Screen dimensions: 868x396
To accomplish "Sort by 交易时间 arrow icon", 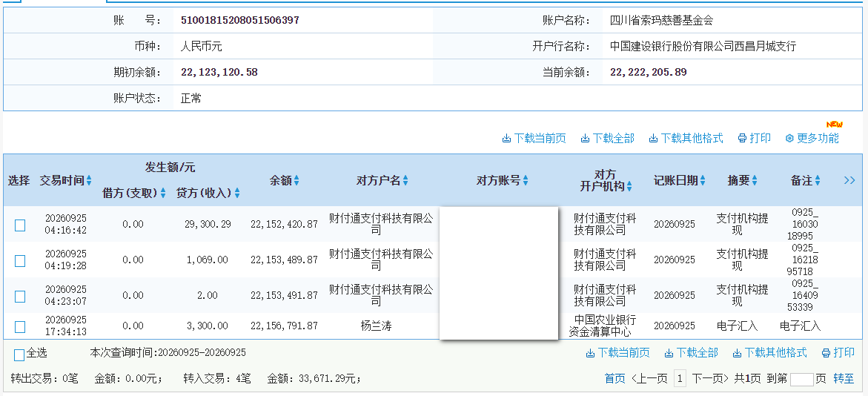I will (x=89, y=180).
